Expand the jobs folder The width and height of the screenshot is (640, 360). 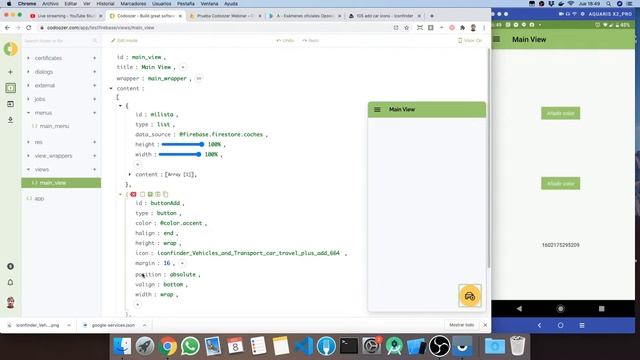click(x=28, y=99)
